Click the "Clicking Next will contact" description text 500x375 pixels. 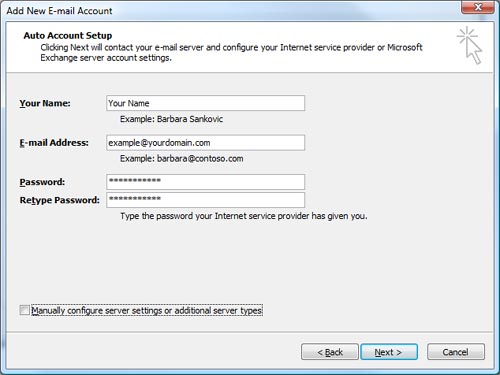click(x=231, y=52)
